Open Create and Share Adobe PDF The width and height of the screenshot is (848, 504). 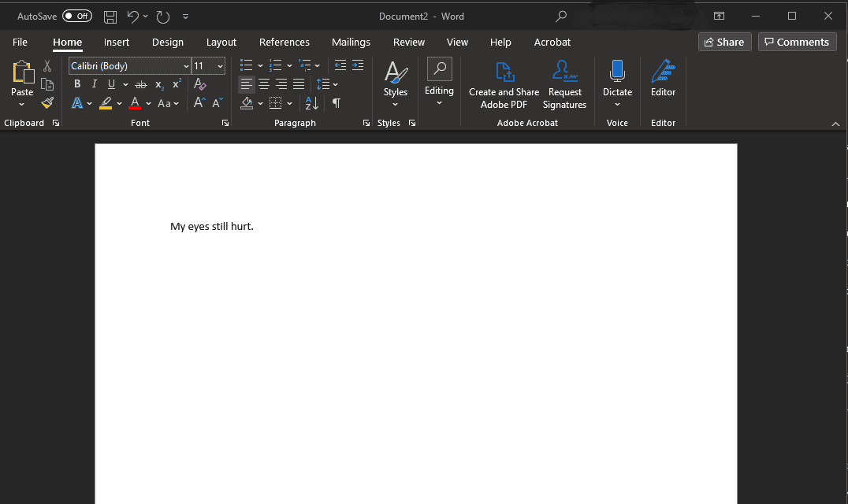[504, 84]
